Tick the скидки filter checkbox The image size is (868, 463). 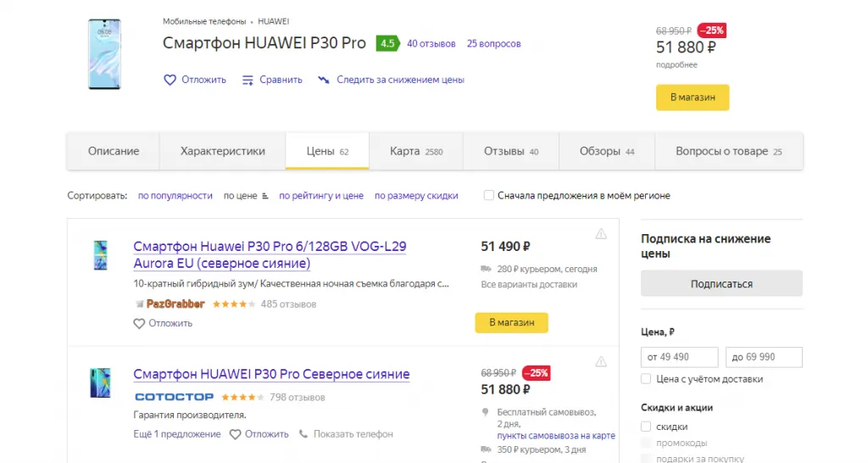point(647,427)
